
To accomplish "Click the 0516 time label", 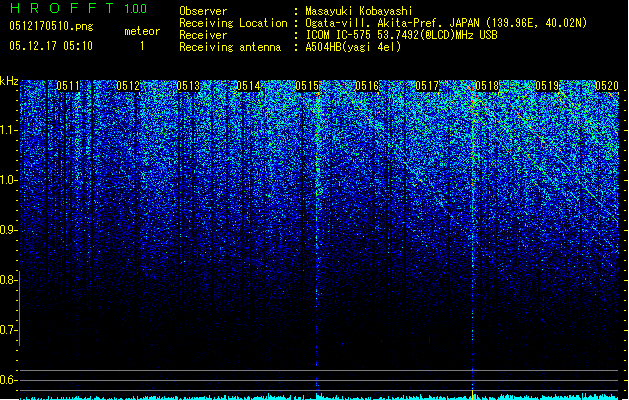I will (x=367, y=86).
